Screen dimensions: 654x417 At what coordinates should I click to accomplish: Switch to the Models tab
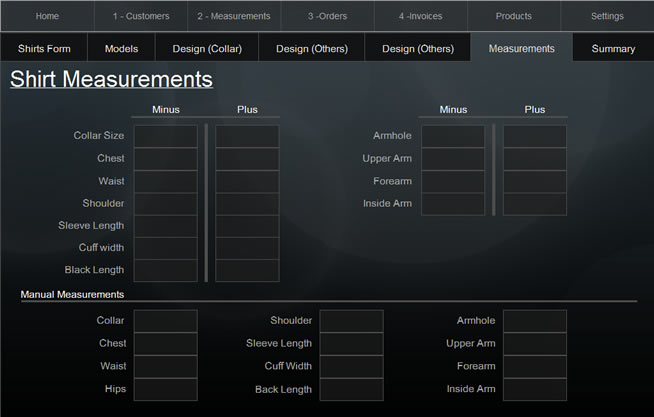pyautogui.click(x=121, y=49)
